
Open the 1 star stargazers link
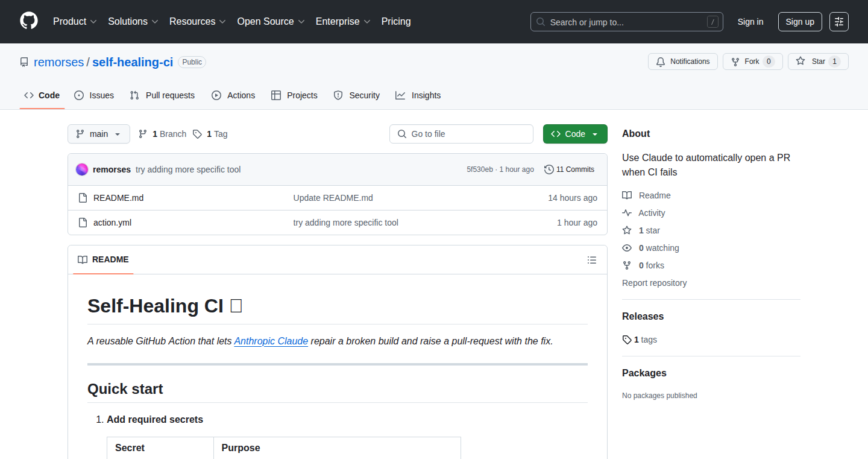coord(641,230)
